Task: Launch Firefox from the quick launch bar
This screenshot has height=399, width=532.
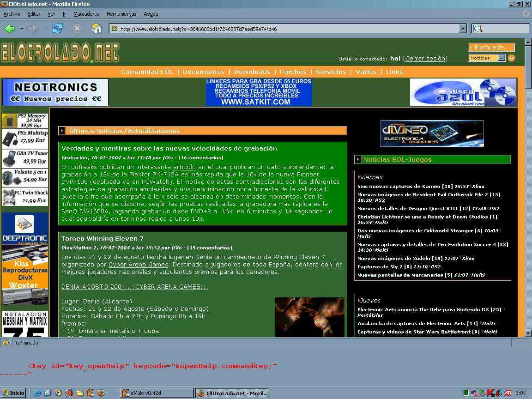Action: point(101,393)
